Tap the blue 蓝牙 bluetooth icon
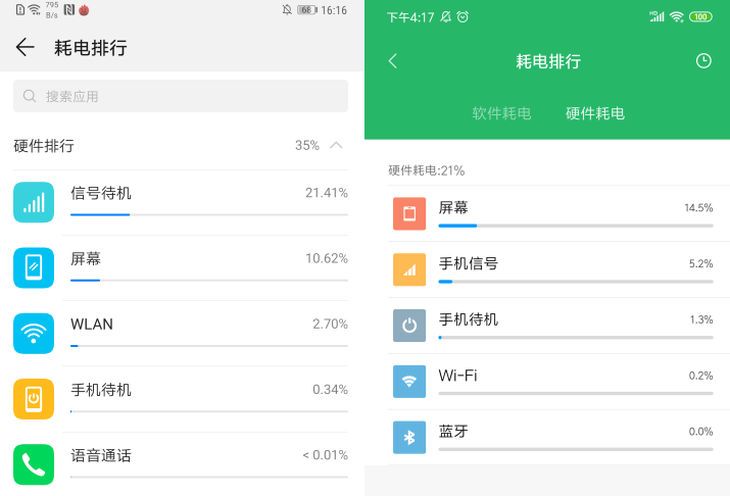 pyautogui.click(x=409, y=437)
